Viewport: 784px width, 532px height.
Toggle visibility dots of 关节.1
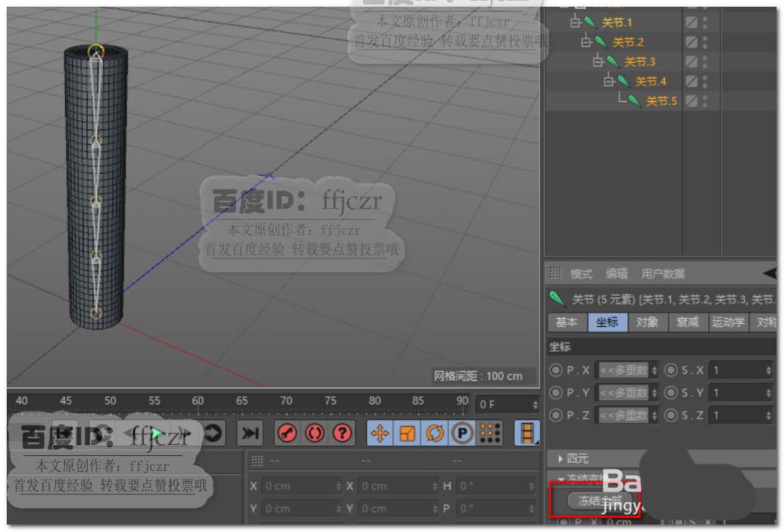(x=705, y=23)
